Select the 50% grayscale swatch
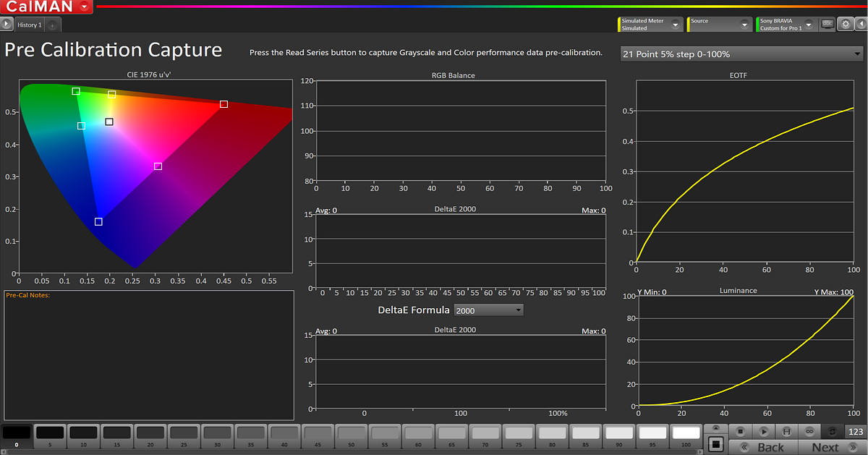Screen dimensions: 868x455 point(353,434)
